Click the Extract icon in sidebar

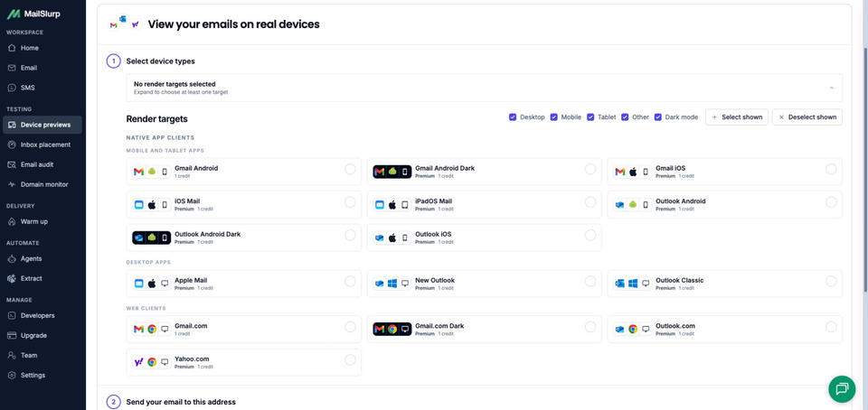[x=12, y=278]
